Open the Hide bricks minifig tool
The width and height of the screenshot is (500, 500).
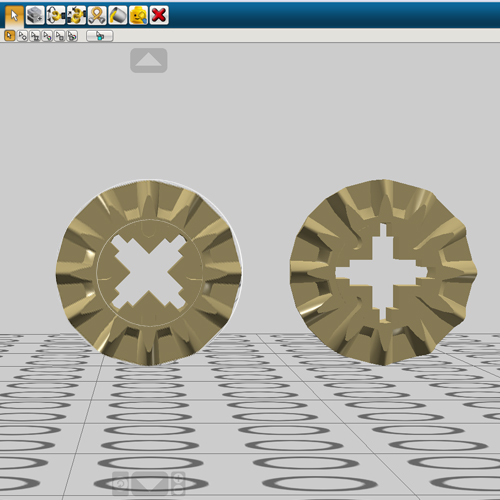138,15
